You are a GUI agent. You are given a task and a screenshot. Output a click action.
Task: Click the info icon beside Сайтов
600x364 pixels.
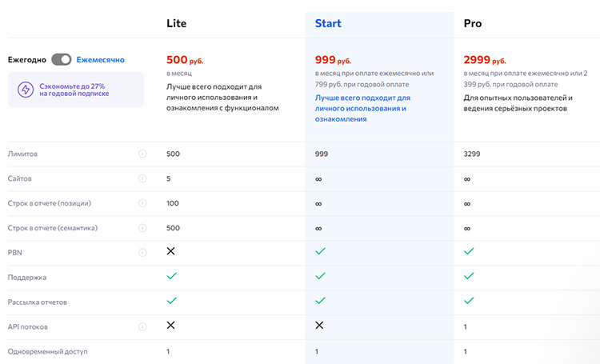[x=142, y=178]
